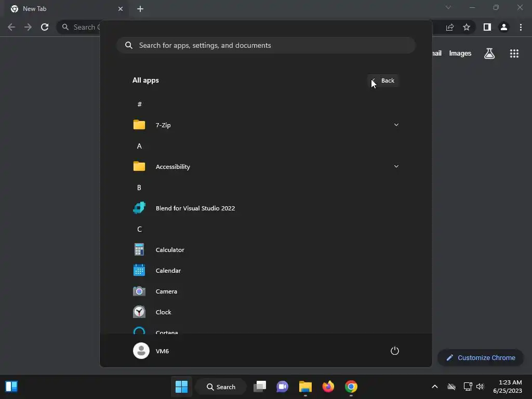The image size is (532, 399).
Task: Open a new Chrome tab with plus
Action: 140,9
